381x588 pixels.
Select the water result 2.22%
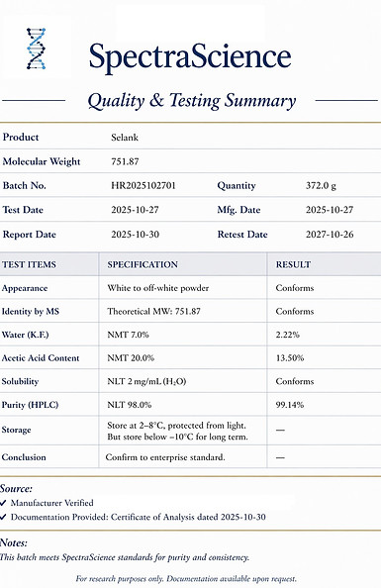pyautogui.click(x=287, y=335)
